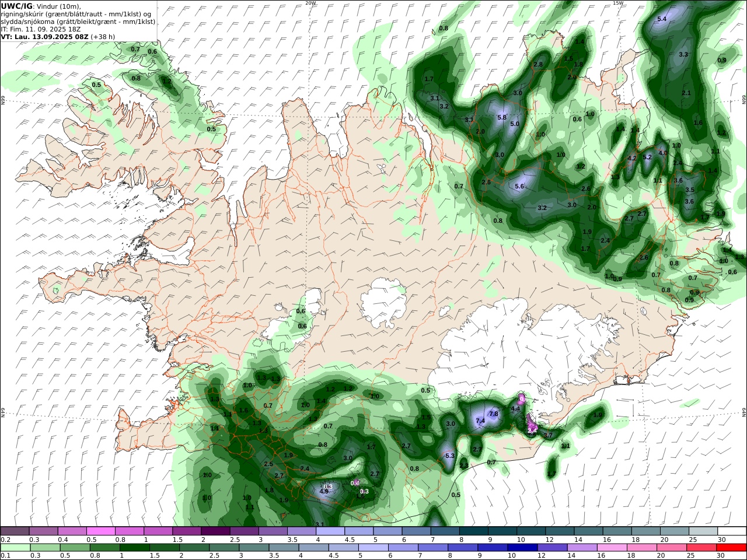Click the dark green 1 mm rain swatch
Screen dimensions: 747x560
pos(135,548)
